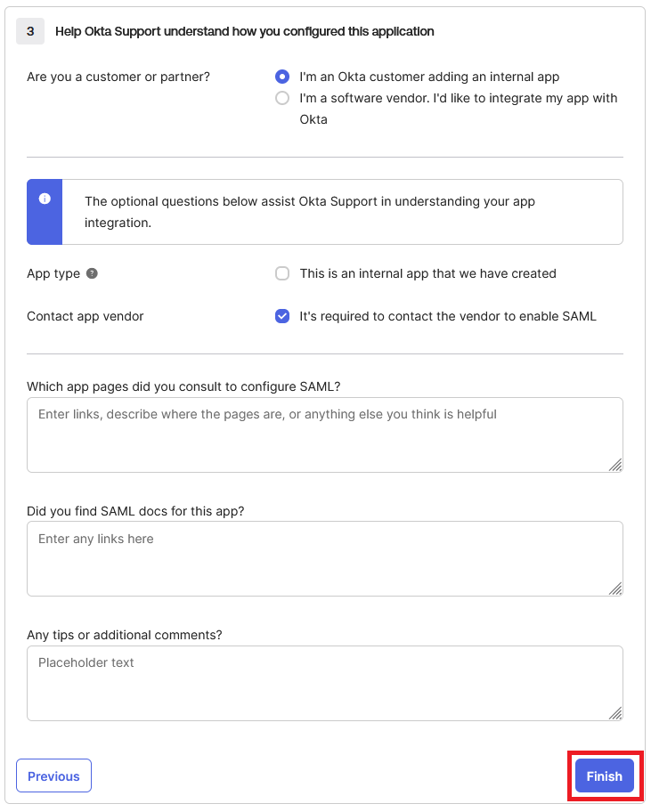The height and width of the screenshot is (812, 651).
Task: Click the Previous button
Action: click(x=53, y=775)
